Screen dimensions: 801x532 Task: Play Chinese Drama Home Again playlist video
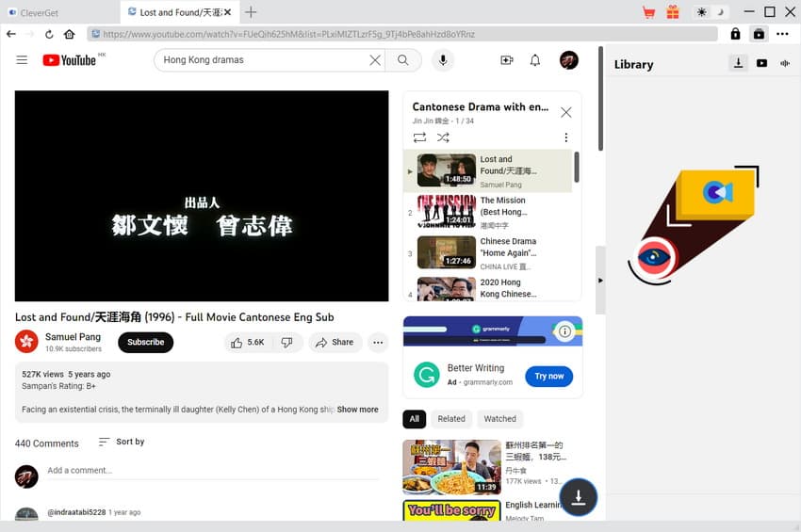point(487,253)
